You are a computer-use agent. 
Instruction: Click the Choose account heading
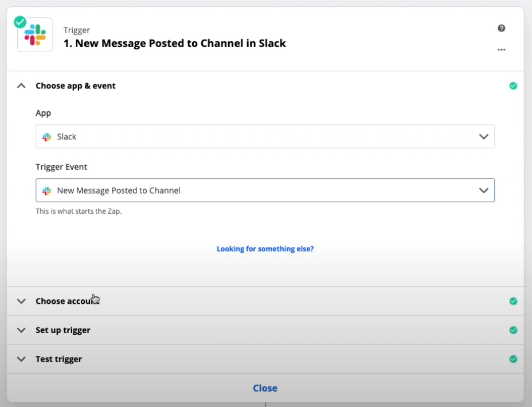(x=68, y=301)
